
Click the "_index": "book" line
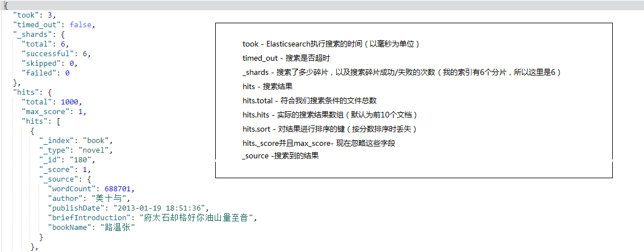[76, 140]
